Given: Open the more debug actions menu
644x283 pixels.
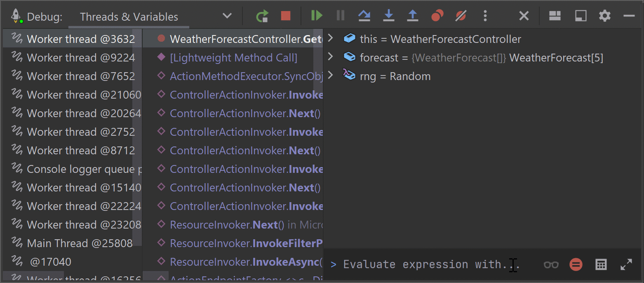Looking at the screenshot, I should [485, 16].
